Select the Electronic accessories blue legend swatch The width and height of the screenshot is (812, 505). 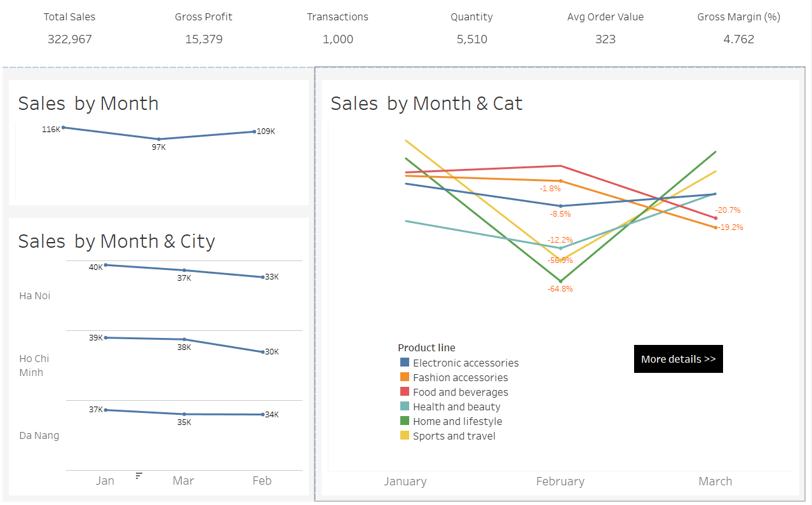[x=405, y=363]
